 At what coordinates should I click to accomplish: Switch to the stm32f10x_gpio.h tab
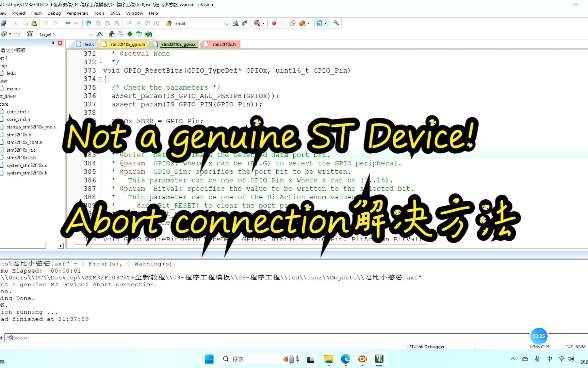click(x=124, y=44)
